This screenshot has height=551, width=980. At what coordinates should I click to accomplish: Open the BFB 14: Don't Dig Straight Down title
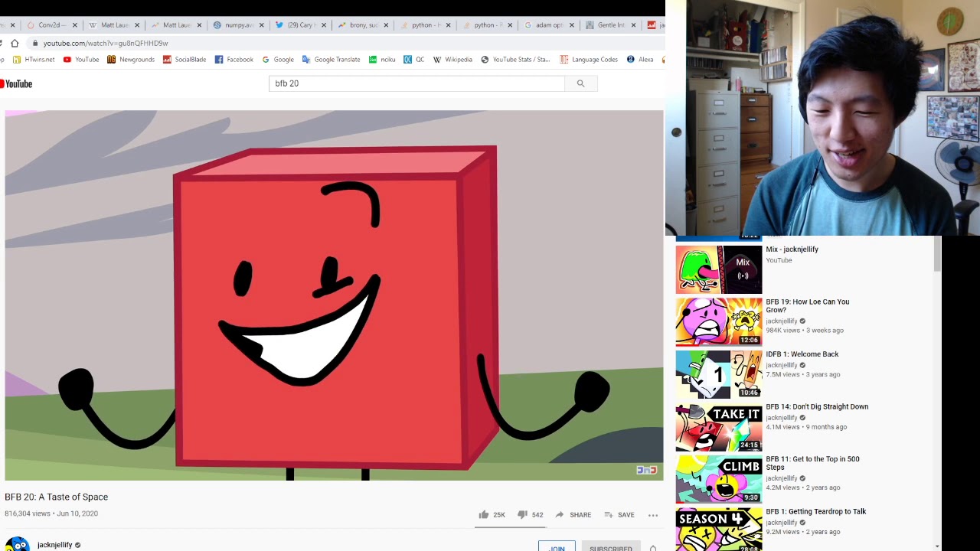(x=817, y=406)
